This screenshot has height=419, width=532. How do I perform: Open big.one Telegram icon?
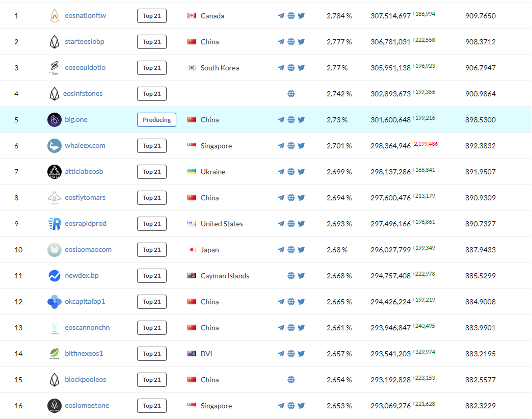281,119
